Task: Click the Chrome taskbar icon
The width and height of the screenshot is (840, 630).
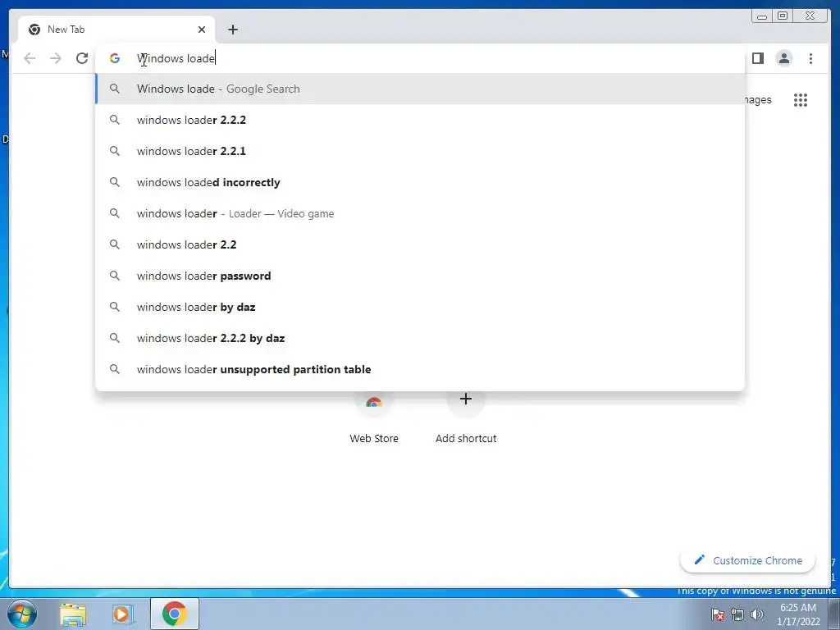Action: [x=174, y=614]
